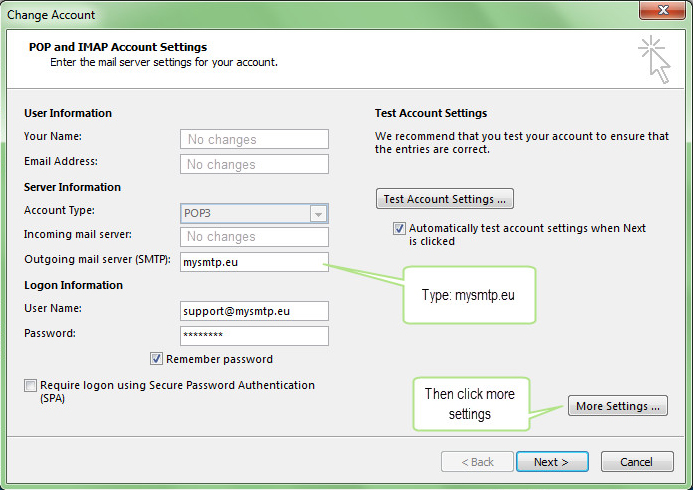Click the cursor wizard icon in header
The image size is (693, 490).
click(x=654, y=58)
